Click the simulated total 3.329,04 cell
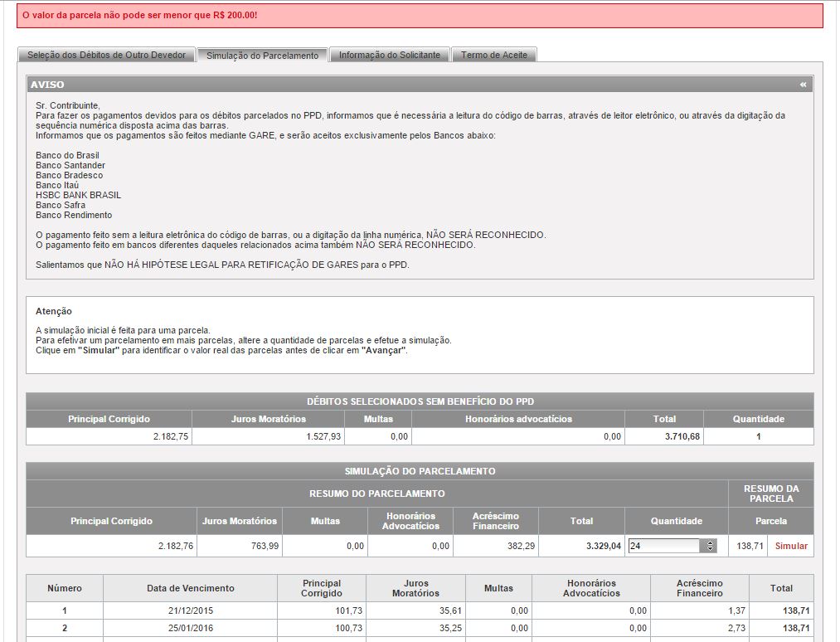 580,546
